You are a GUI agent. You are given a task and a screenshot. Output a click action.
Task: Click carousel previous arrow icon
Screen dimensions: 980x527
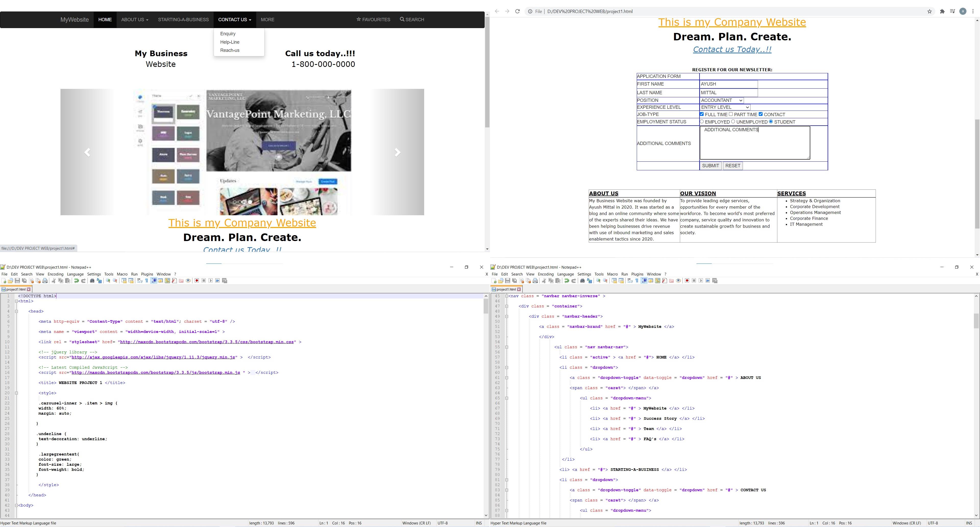pyautogui.click(x=87, y=152)
